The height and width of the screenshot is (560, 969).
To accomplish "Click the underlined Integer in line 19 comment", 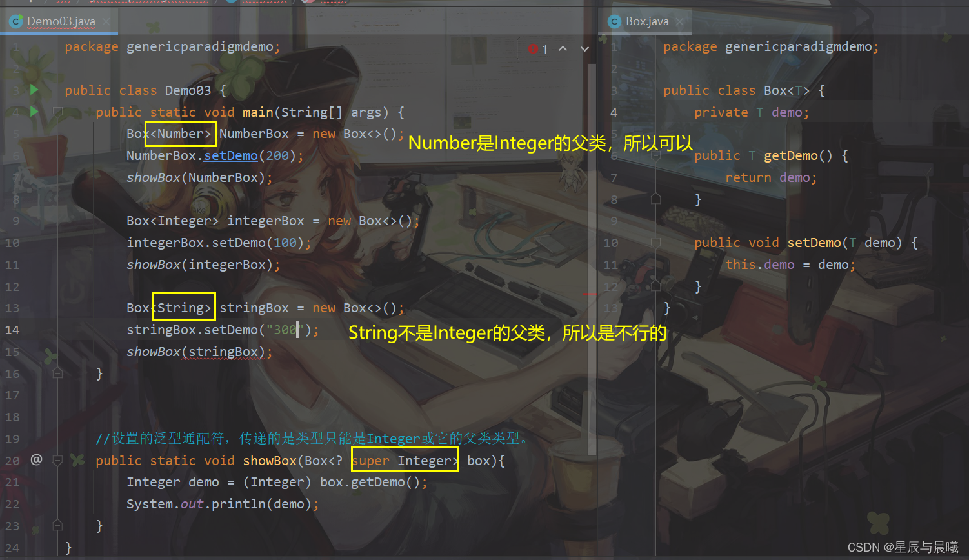I will 394,439.
